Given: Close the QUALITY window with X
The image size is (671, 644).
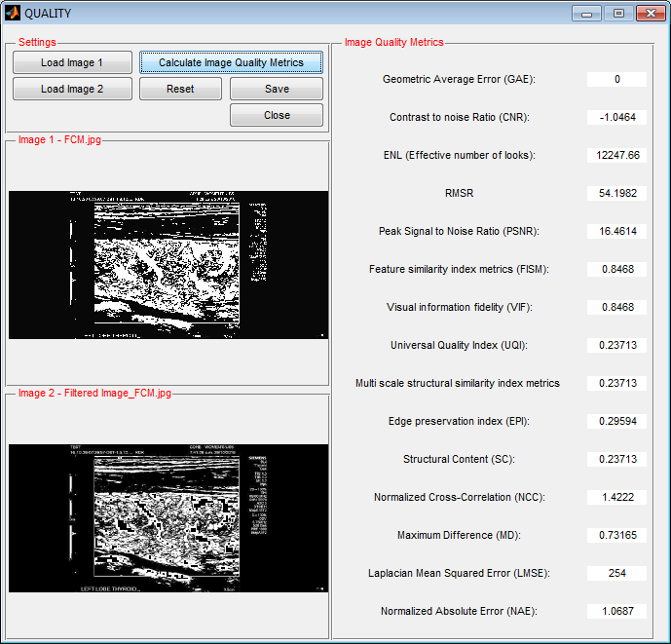Looking at the screenshot, I should pyautogui.click(x=651, y=14).
